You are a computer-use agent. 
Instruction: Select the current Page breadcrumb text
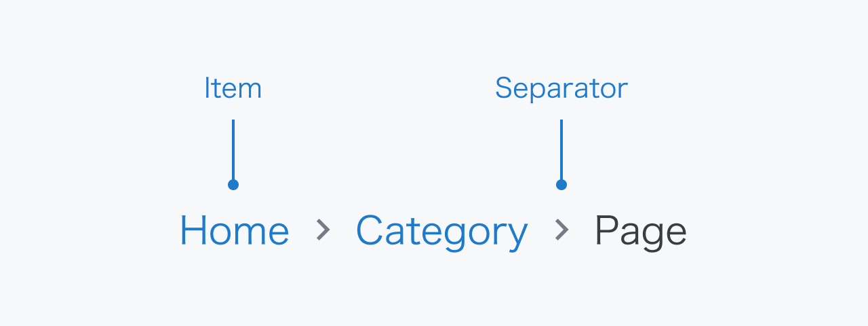coord(640,232)
